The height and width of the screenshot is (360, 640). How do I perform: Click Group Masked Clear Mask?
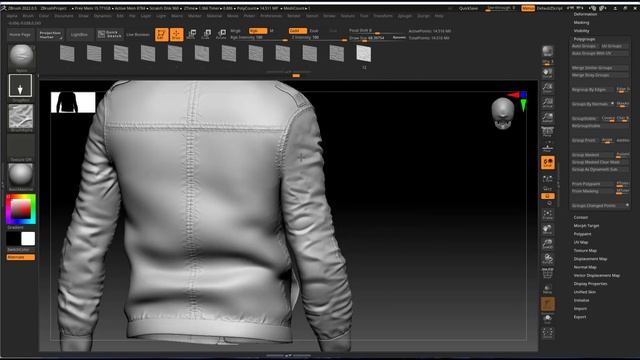point(599,162)
